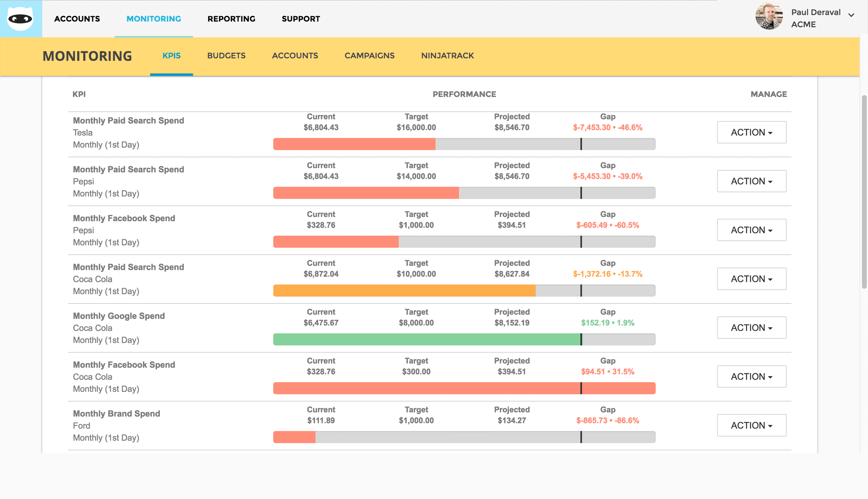The width and height of the screenshot is (868, 499).
Task: Click the Manage column header
Action: click(x=769, y=94)
